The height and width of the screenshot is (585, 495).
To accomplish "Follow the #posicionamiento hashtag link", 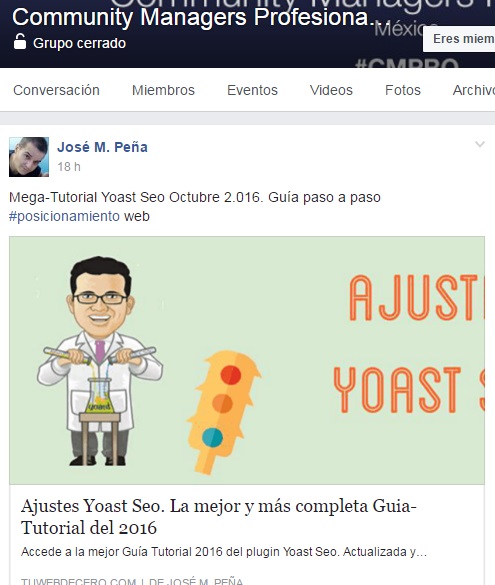I will pyautogui.click(x=64, y=216).
